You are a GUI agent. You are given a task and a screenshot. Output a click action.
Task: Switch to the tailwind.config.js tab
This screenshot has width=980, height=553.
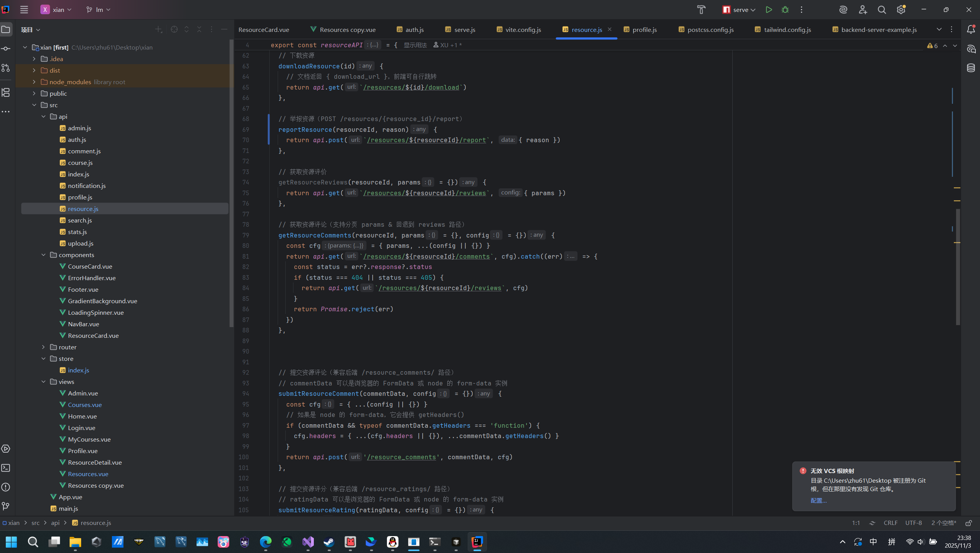(x=787, y=30)
